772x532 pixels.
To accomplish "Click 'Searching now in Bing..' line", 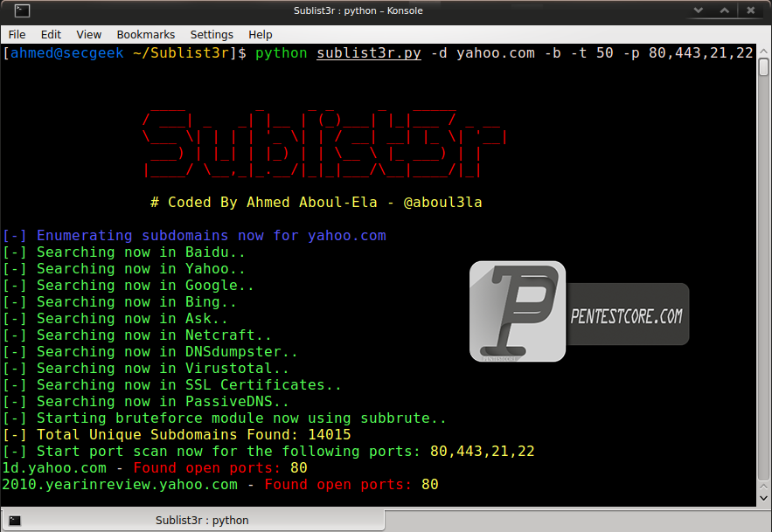I will pyautogui.click(x=119, y=302).
